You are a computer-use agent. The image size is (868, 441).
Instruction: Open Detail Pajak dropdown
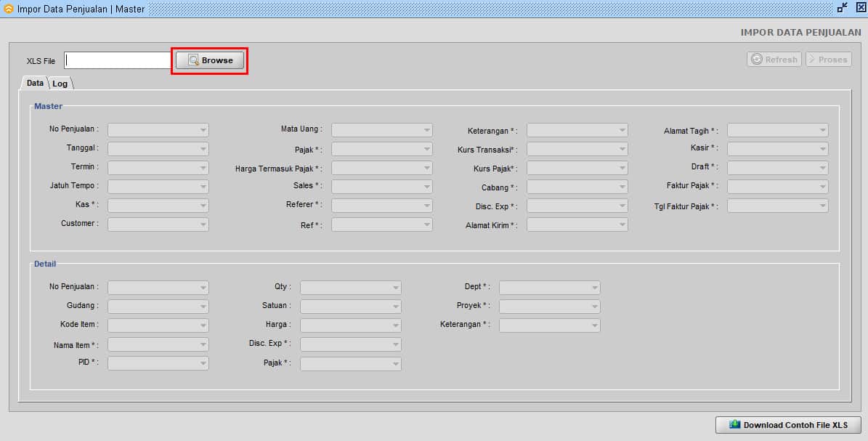click(x=350, y=364)
